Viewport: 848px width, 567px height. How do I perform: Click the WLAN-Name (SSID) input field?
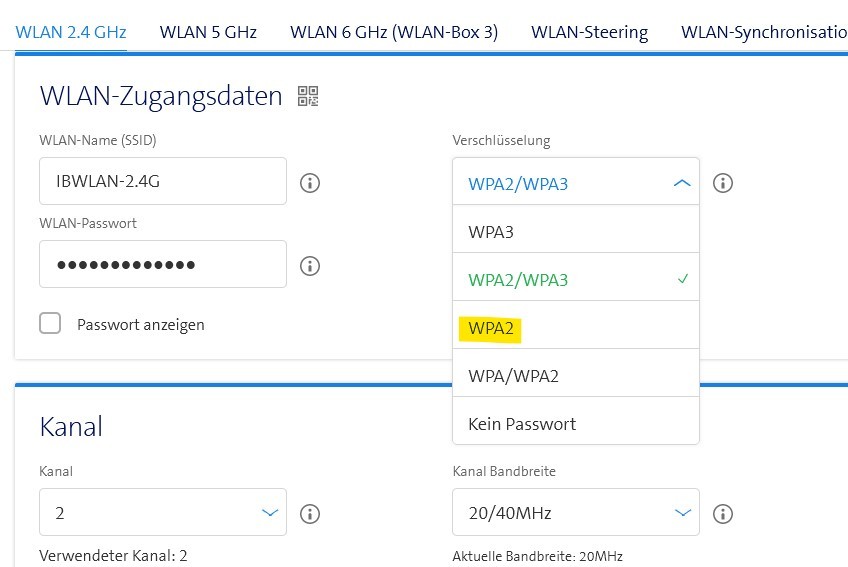(x=163, y=183)
